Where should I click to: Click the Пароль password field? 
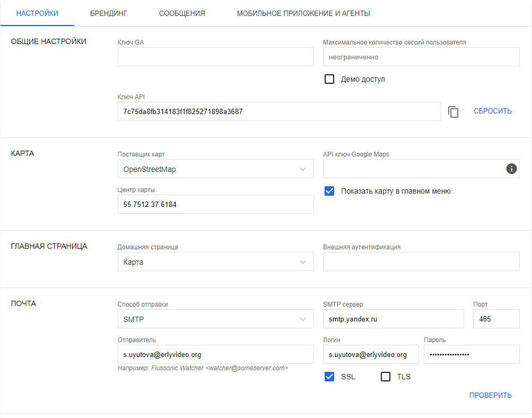point(471,354)
